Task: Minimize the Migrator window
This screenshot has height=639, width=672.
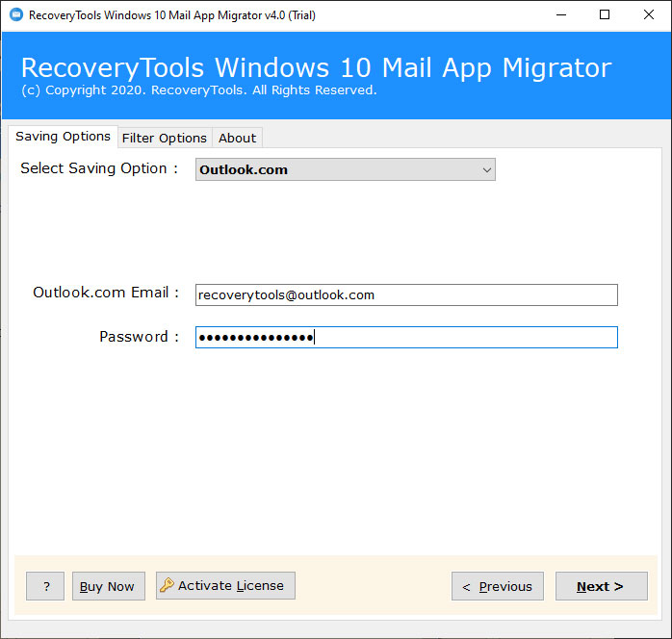Action: pos(561,15)
